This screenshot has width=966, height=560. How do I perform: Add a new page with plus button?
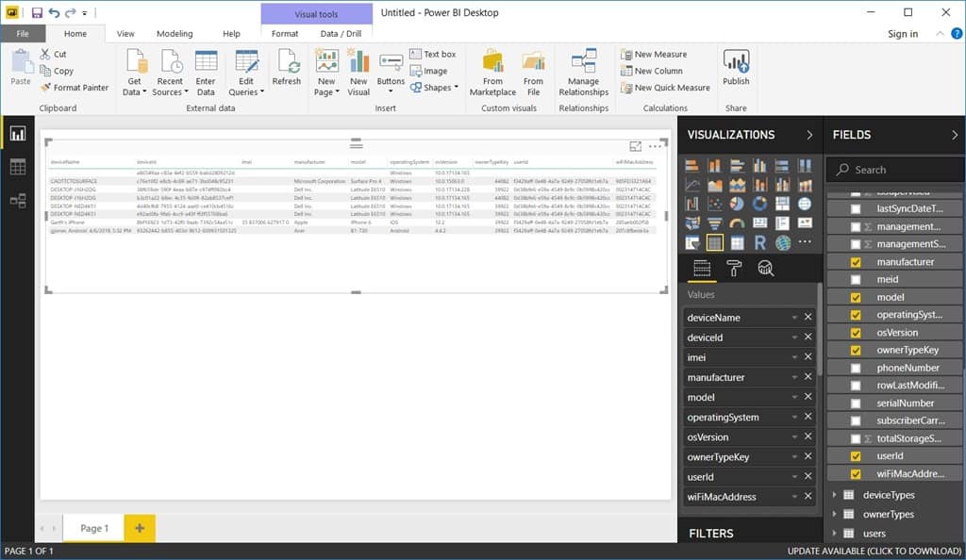click(x=140, y=528)
